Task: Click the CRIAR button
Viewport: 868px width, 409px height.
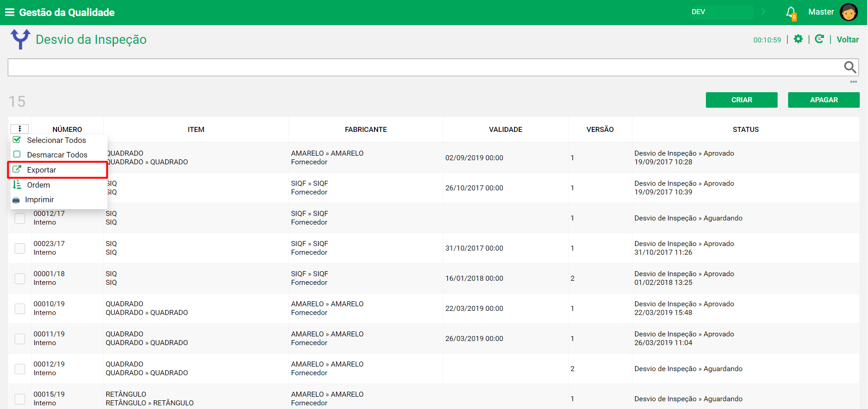Action: [742, 100]
